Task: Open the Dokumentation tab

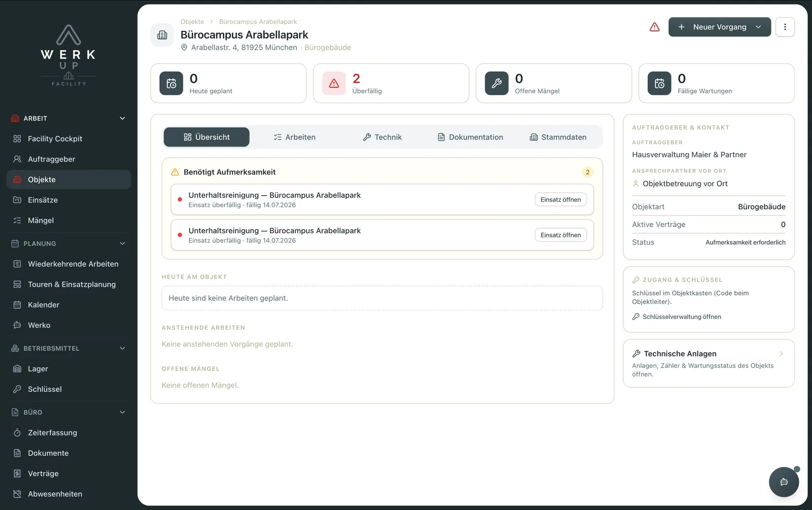Action: (x=470, y=137)
